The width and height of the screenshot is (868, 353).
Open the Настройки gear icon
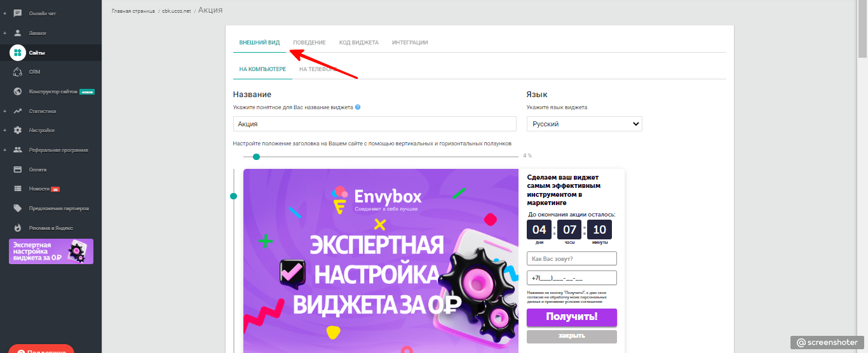point(18,130)
